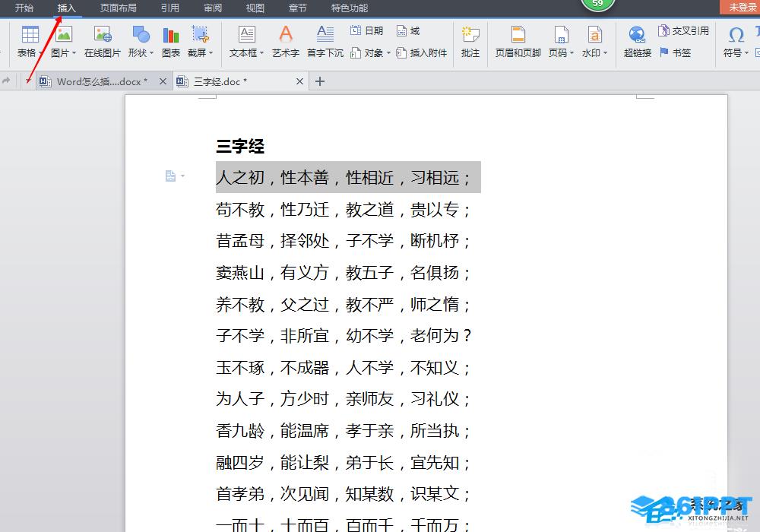Click the 水印 watermark icon
760x532 pixels.
[595, 35]
